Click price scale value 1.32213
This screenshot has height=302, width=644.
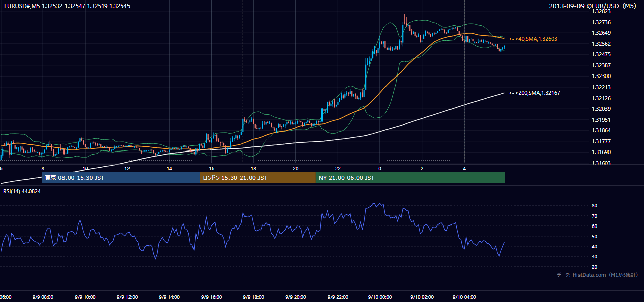601,87
